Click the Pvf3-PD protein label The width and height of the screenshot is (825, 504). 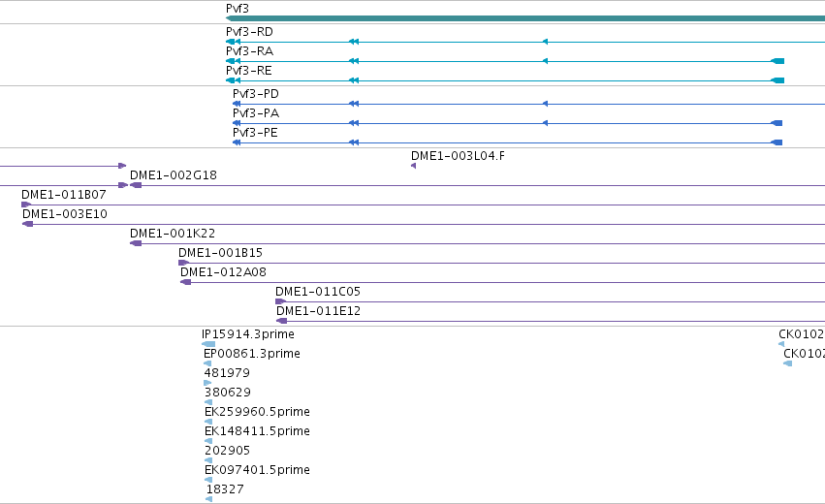point(256,94)
